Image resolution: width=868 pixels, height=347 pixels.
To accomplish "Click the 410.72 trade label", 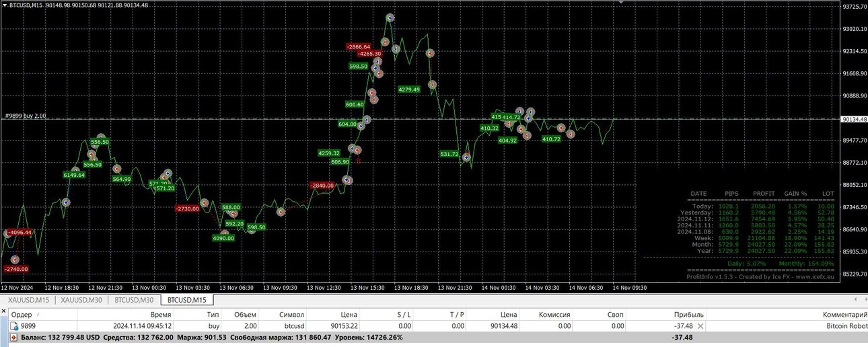I will 551,139.
